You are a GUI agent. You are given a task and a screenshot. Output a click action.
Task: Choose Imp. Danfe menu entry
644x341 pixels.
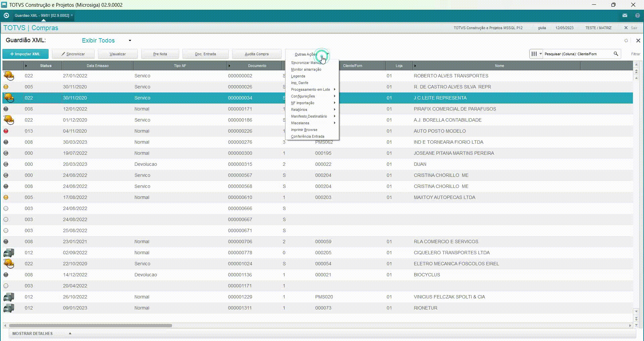pyautogui.click(x=312, y=83)
